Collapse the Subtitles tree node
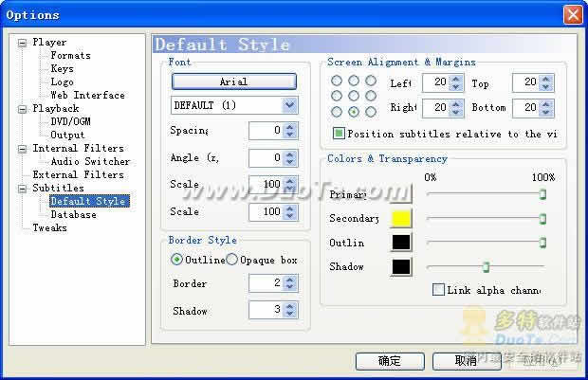Viewport: 588px width, 380px height. (x=23, y=189)
